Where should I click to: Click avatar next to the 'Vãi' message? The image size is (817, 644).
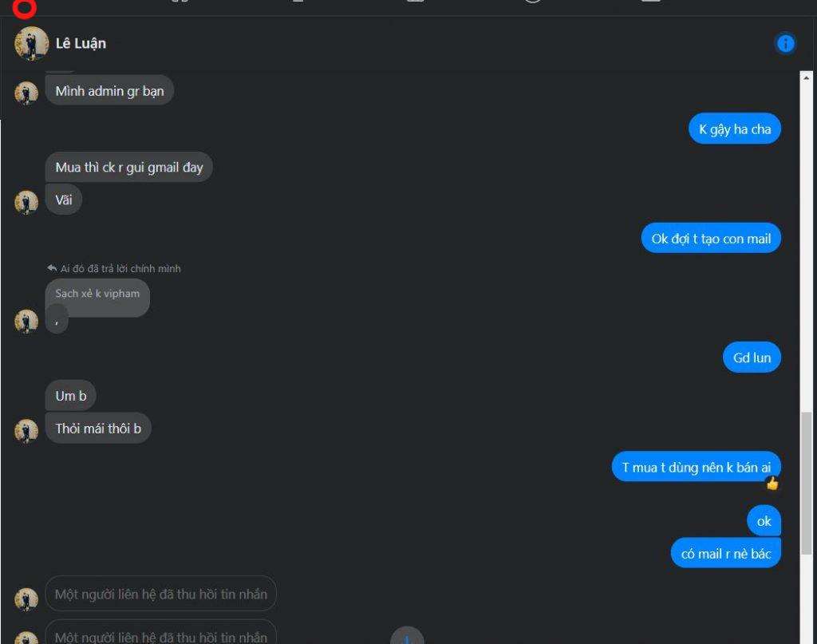point(26,202)
